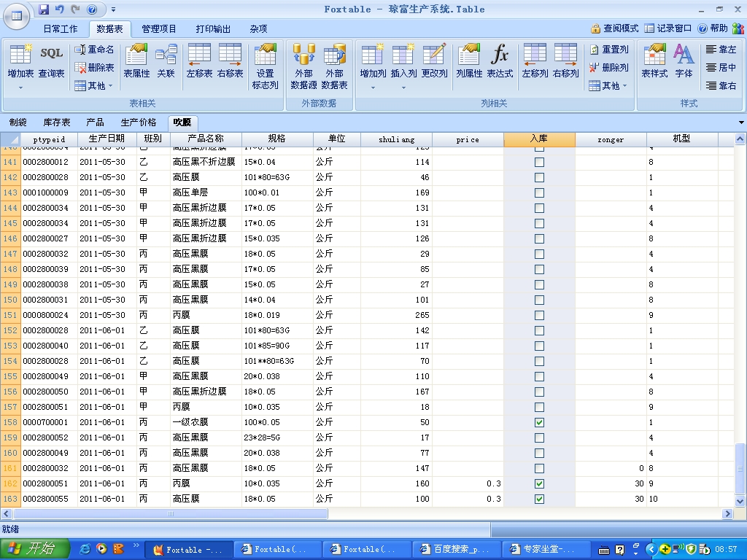Expand the 增加列 dropdown arrow
The image size is (747, 560).
(x=373, y=87)
